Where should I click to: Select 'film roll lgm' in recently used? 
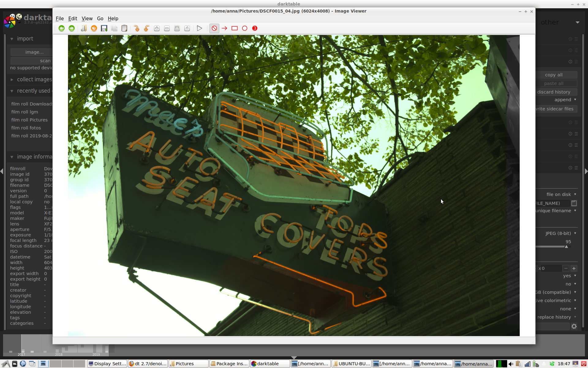point(25,112)
